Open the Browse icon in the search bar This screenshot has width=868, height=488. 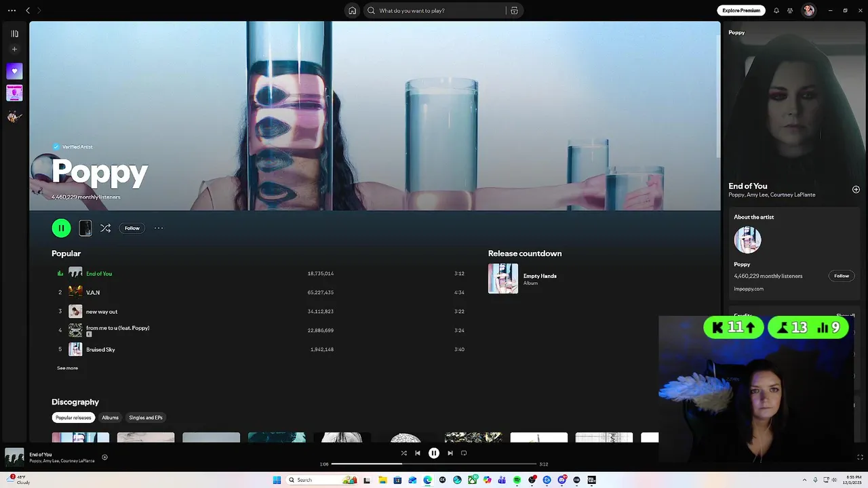pyautogui.click(x=514, y=10)
